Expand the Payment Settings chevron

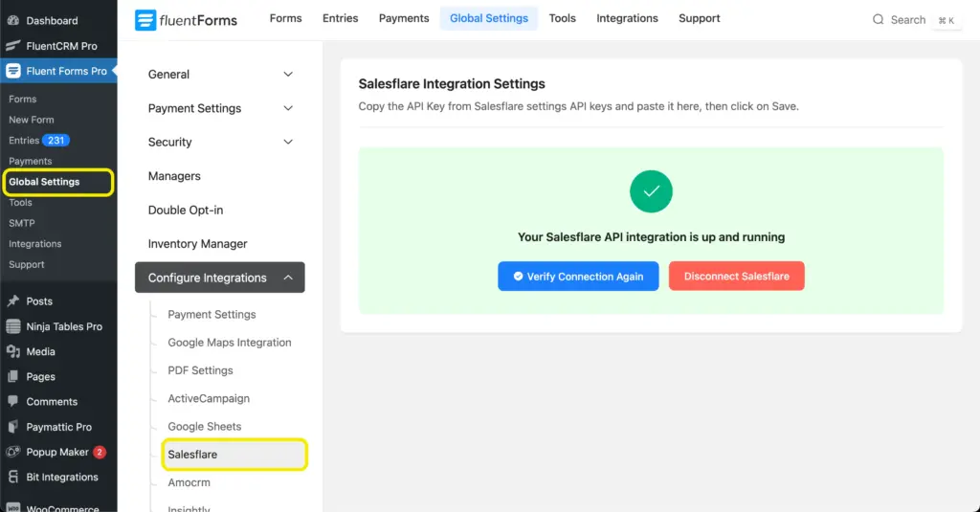tap(288, 109)
